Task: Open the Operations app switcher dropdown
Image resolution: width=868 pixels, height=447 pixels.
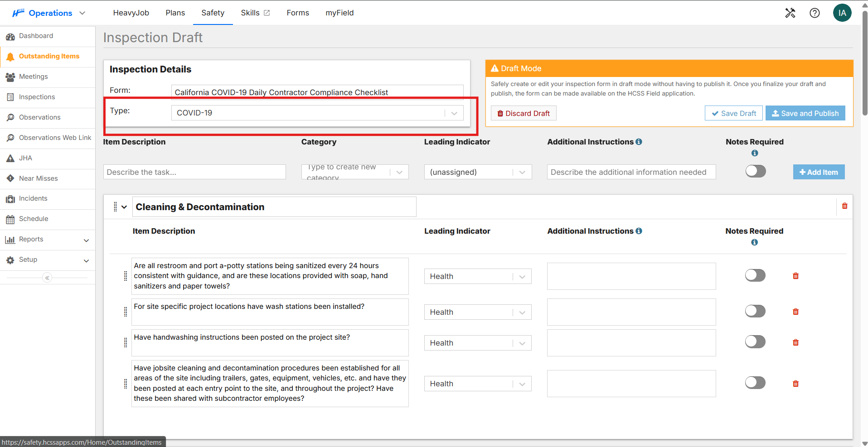Action: click(x=48, y=13)
